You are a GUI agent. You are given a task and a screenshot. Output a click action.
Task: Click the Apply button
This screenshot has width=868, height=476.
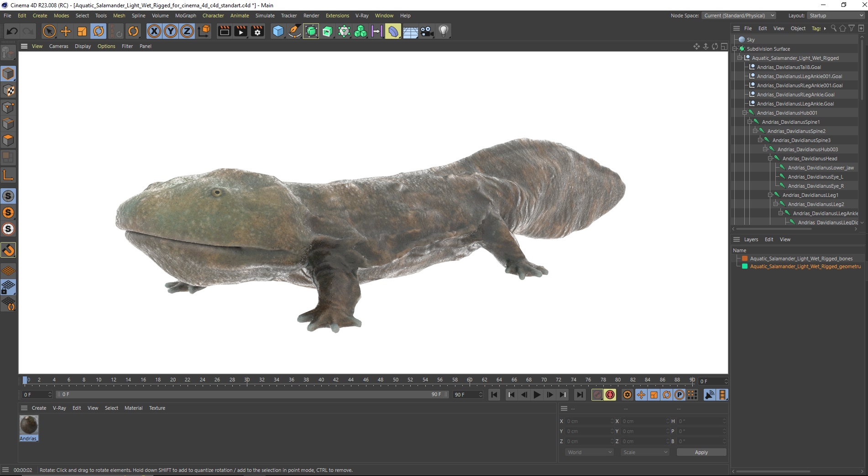[701, 452]
